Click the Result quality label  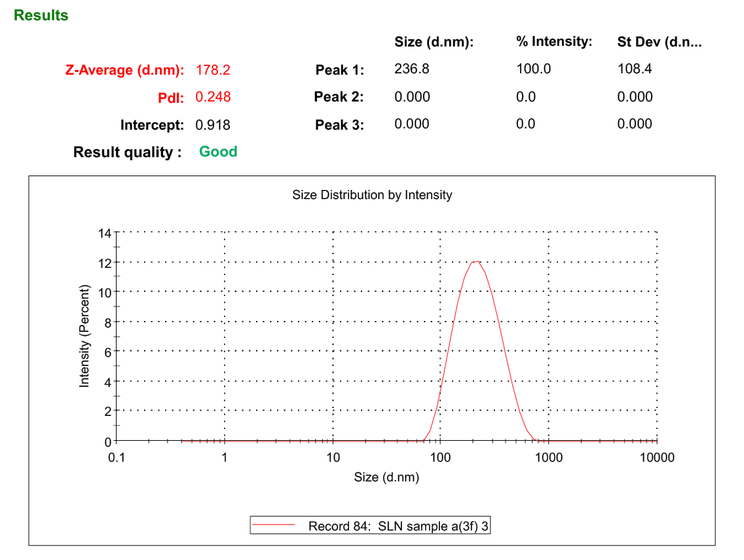[127, 153]
